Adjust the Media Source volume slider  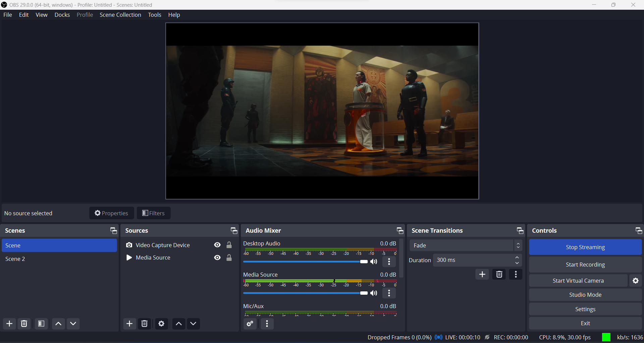tap(305, 293)
